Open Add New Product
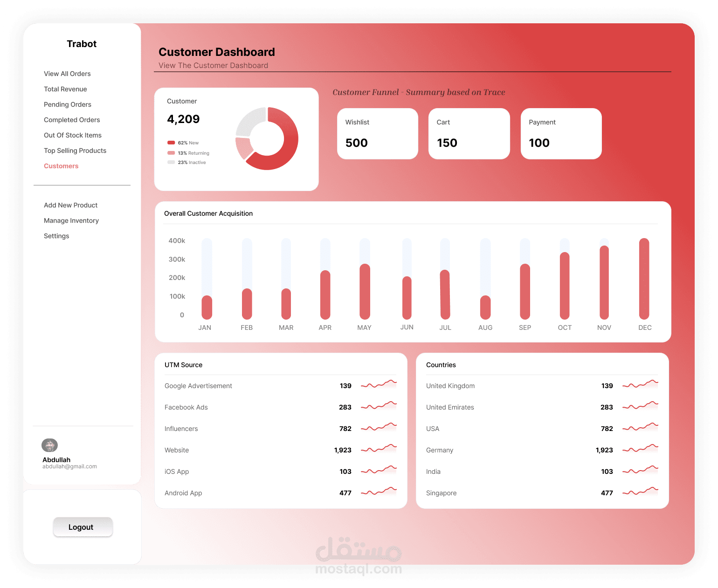This screenshot has height=588, width=718. [71, 205]
